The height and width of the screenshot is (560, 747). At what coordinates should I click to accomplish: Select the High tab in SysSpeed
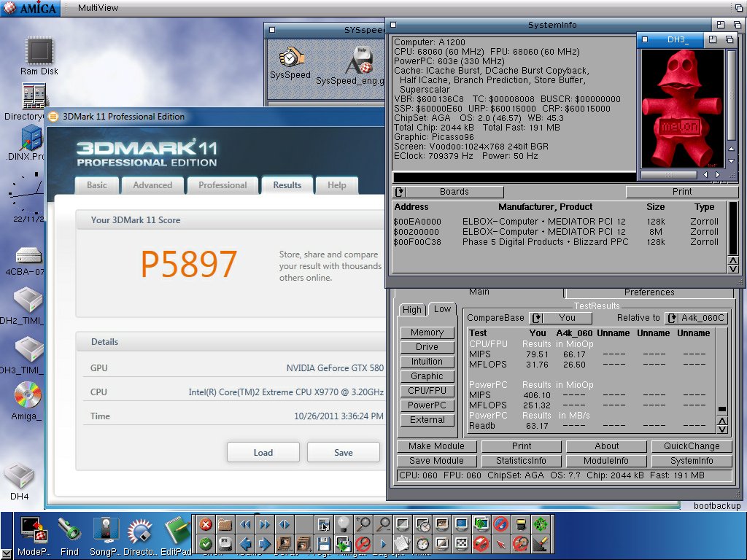411,309
